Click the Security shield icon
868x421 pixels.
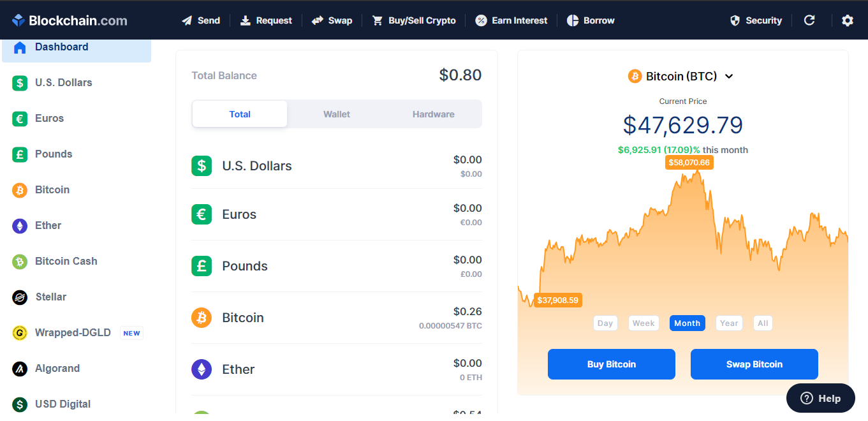pyautogui.click(x=735, y=20)
